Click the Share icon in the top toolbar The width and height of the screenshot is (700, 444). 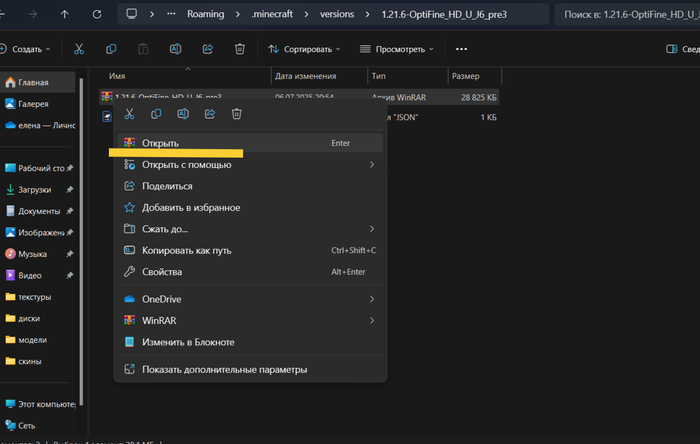click(x=207, y=49)
